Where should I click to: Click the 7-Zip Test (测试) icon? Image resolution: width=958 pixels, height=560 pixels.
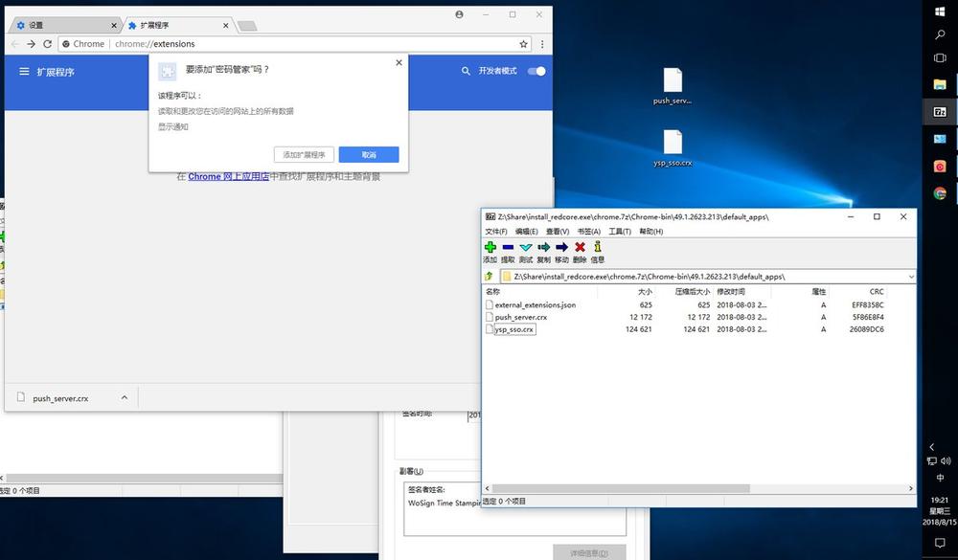[x=526, y=248]
